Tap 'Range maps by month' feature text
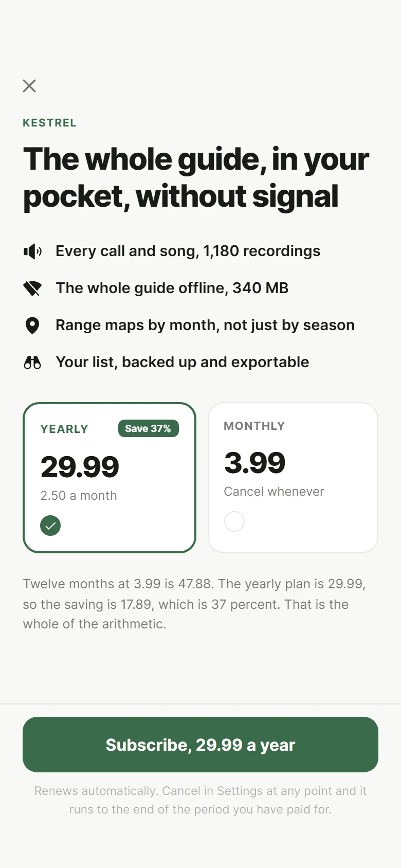This screenshot has width=401, height=868. pyautogui.click(x=205, y=325)
